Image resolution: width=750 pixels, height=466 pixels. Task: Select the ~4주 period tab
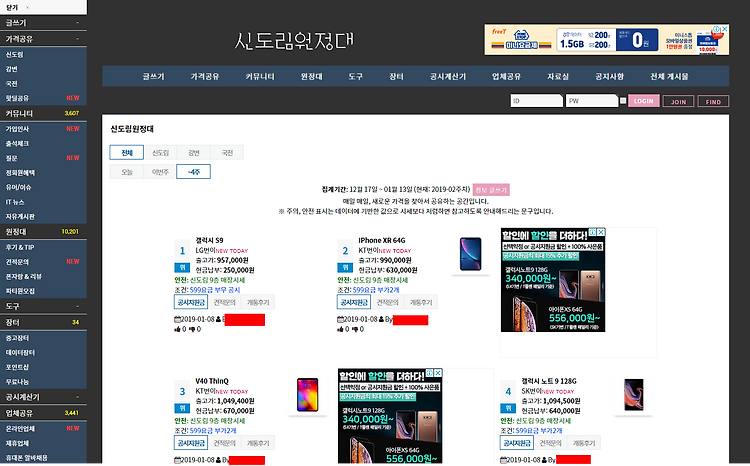(193, 172)
